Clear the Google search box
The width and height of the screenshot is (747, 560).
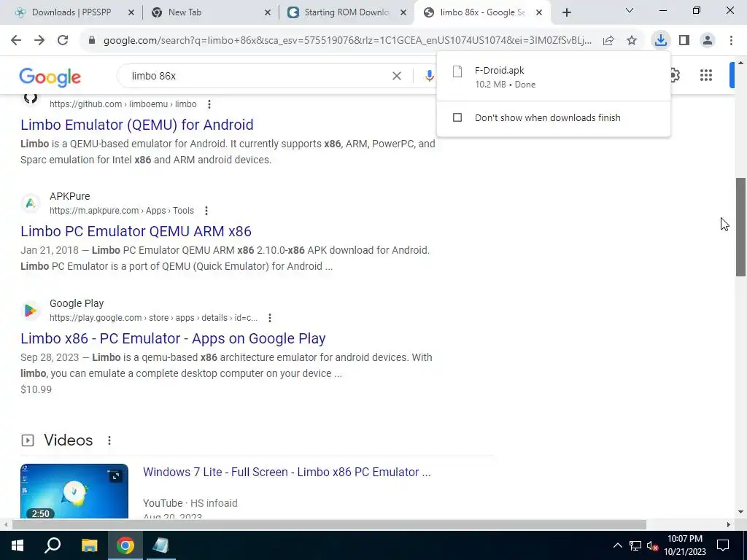click(396, 76)
